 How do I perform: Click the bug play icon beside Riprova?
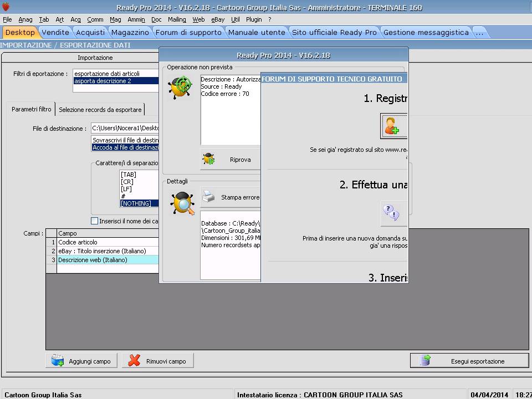coord(209,159)
